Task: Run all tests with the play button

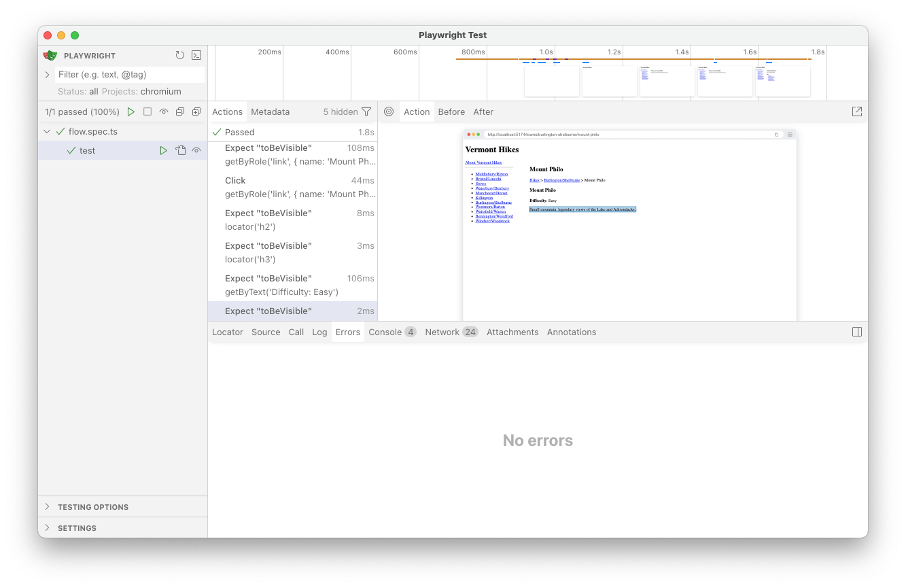Action: (131, 112)
